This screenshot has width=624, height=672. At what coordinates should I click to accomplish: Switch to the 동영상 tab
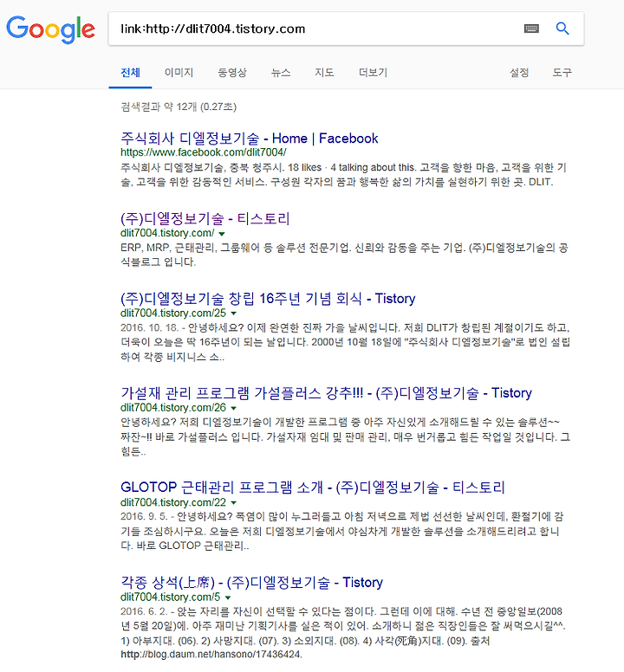(232, 73)
